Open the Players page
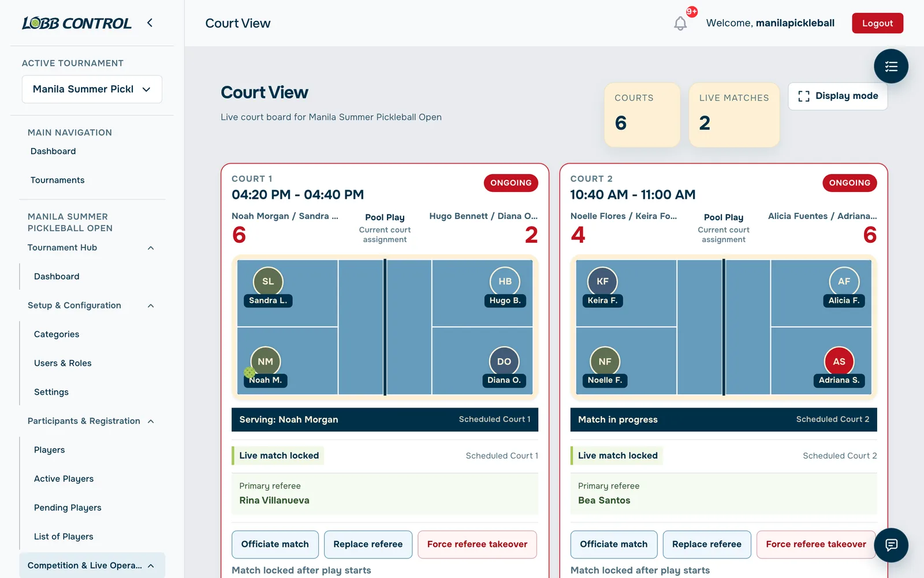924x578 pixels. (x=49, y=450)
